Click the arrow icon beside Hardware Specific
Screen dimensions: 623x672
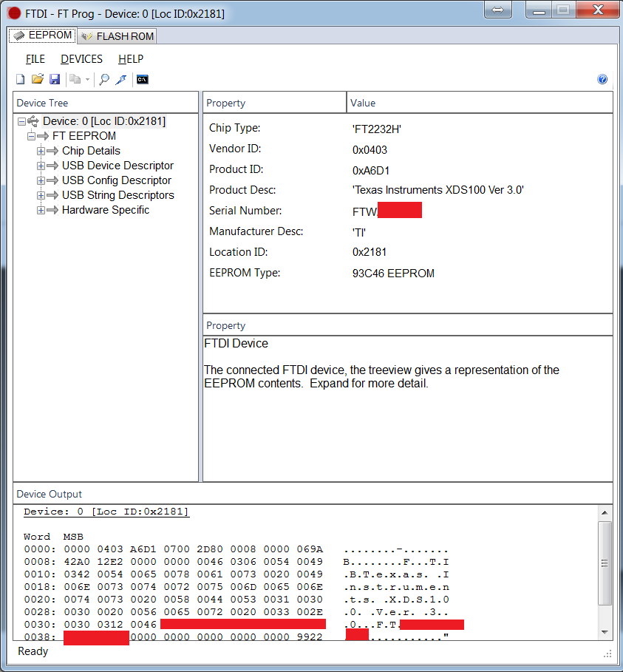[x=52, y=210]
